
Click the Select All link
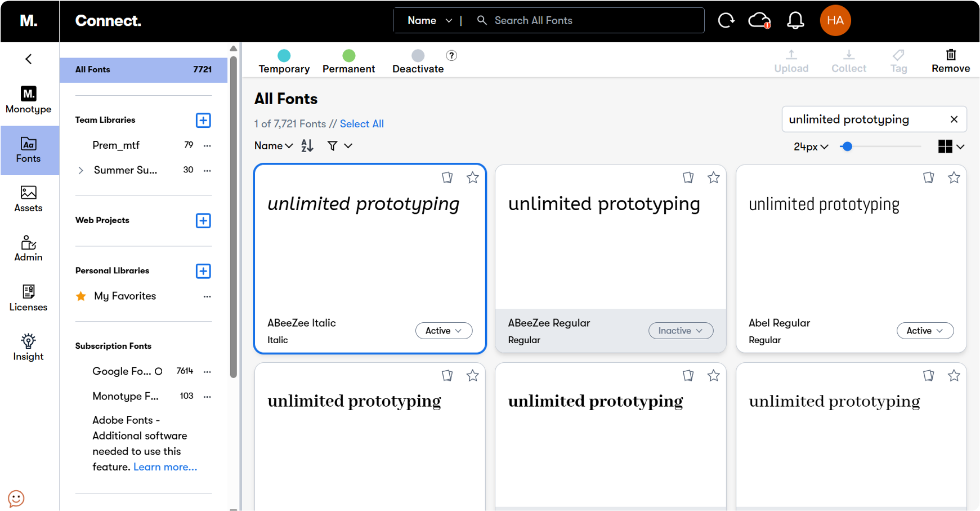pos(361,124)
